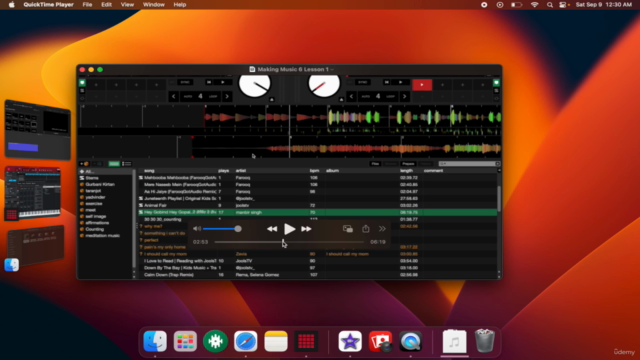The height and width of the screenshot is (360, 640).
Task: Open the Edit menu
Action: point(107,4)
